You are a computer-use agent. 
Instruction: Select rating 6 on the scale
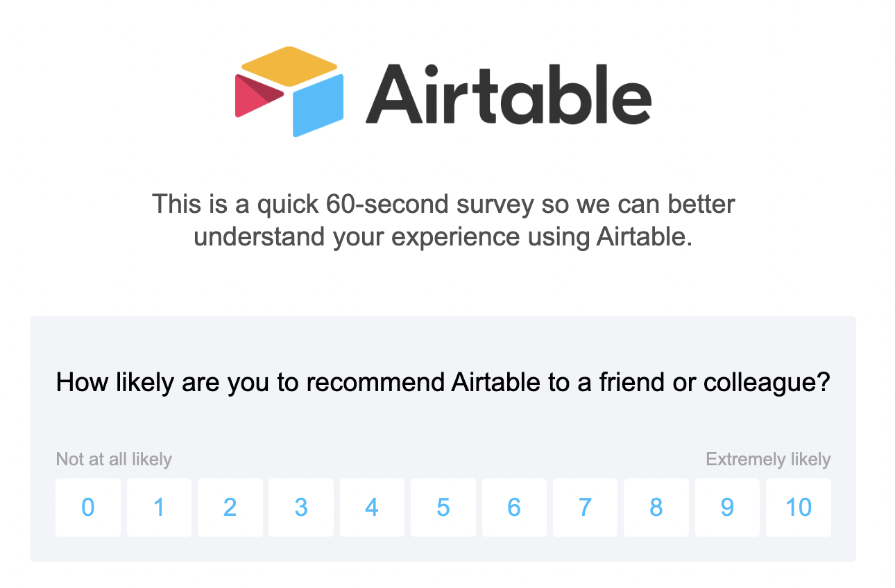(514, 508)
